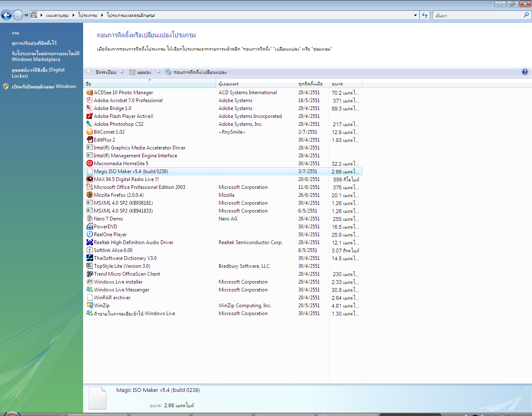Sort by the ถูกติดตั้งเมื่อ installed date column

coord(312,84)
